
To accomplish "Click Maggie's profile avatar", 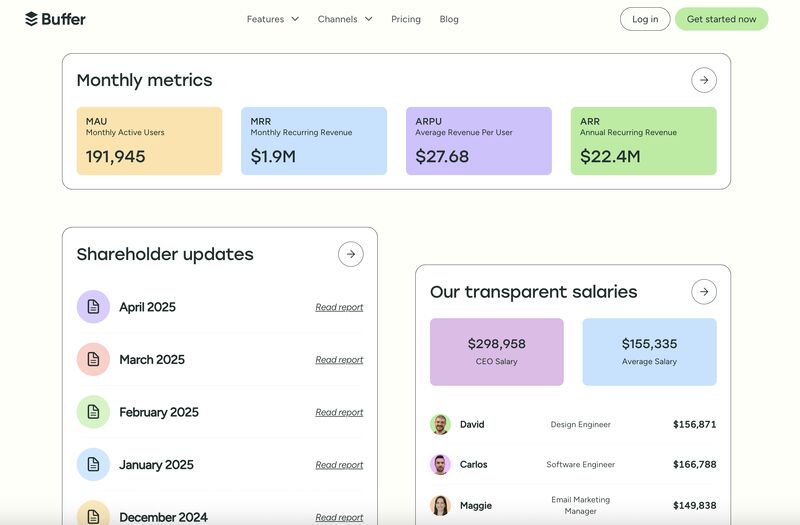I will coord(440,505).
